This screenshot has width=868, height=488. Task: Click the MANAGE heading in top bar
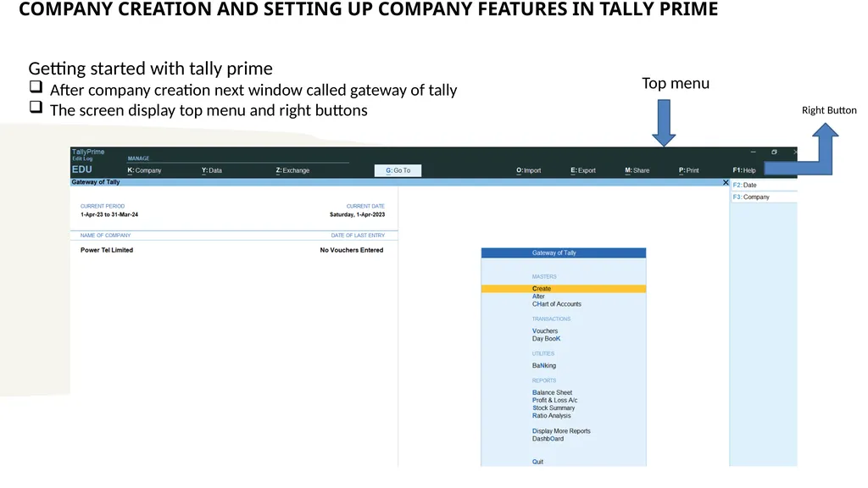tap(138, 158)
